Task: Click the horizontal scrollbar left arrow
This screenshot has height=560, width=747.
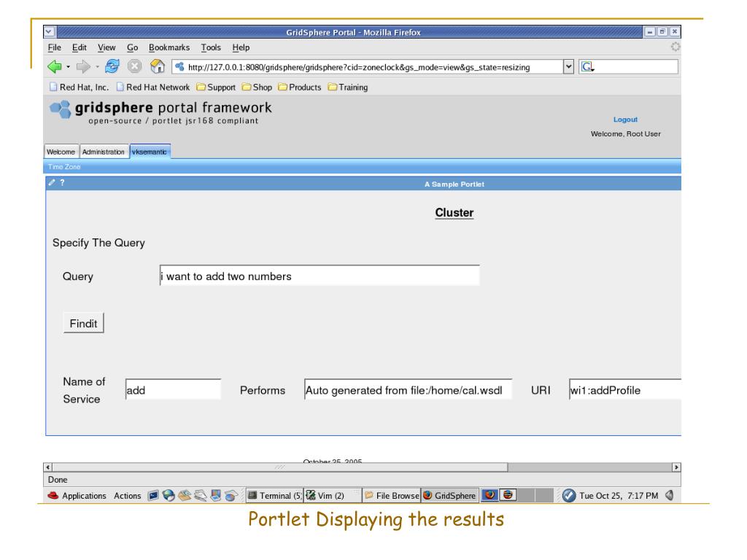Action: [47, 467]
